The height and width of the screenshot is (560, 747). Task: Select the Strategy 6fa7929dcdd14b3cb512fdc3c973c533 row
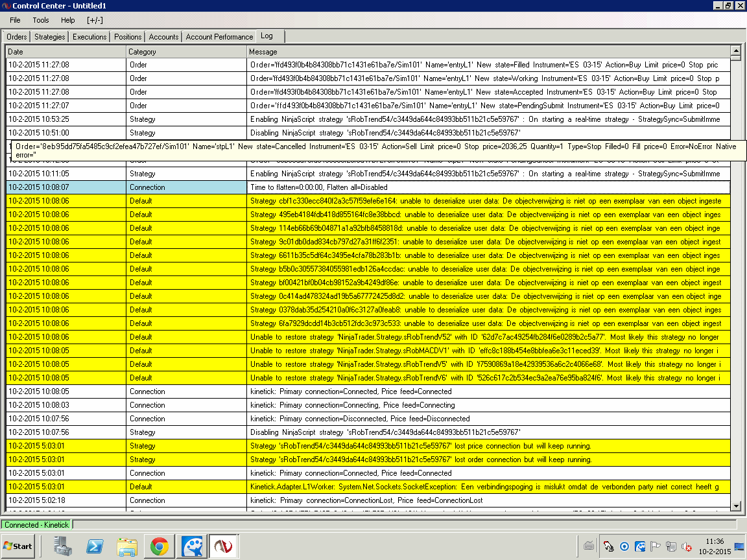(368, 323)
